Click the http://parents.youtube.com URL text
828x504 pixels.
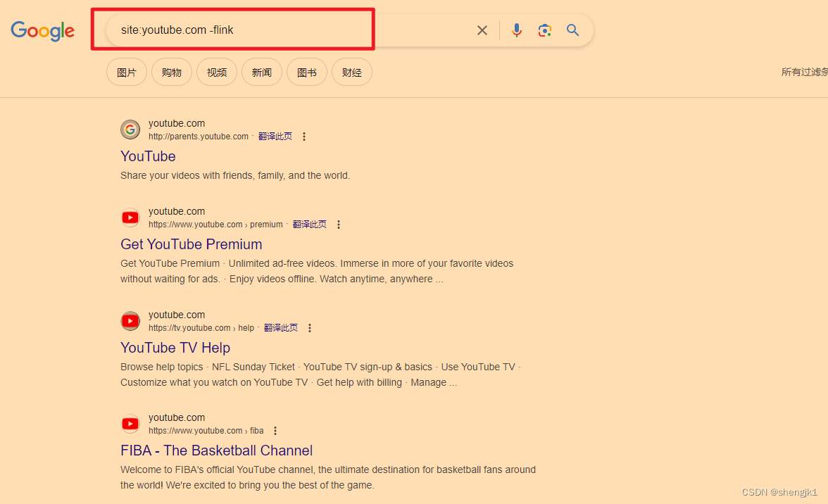coord(198,137)
